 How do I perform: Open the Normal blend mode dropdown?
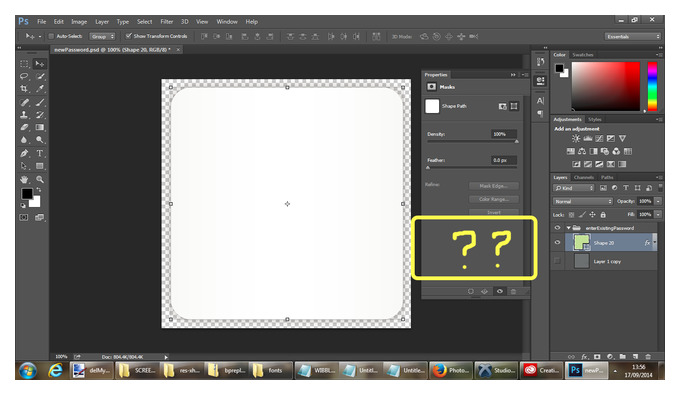coord(583,202)
